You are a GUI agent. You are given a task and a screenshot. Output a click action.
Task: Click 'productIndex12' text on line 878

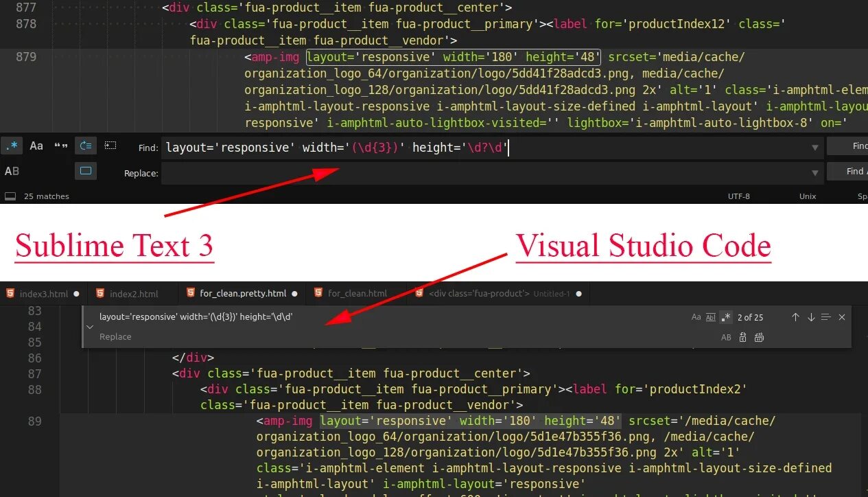(x=676, y=24)
